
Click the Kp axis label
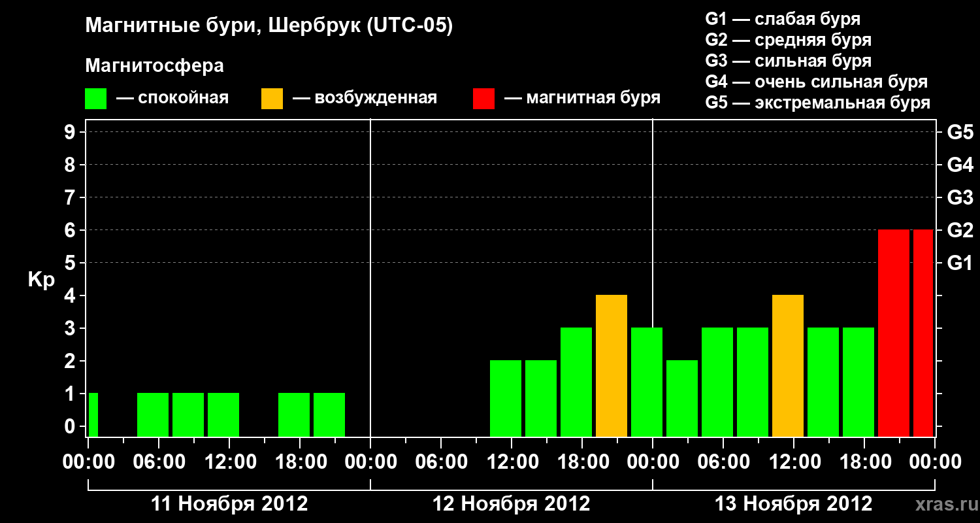(41, 280)
